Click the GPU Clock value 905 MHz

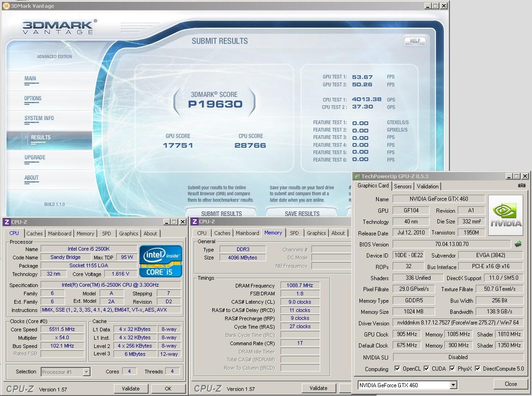point(407,334)
